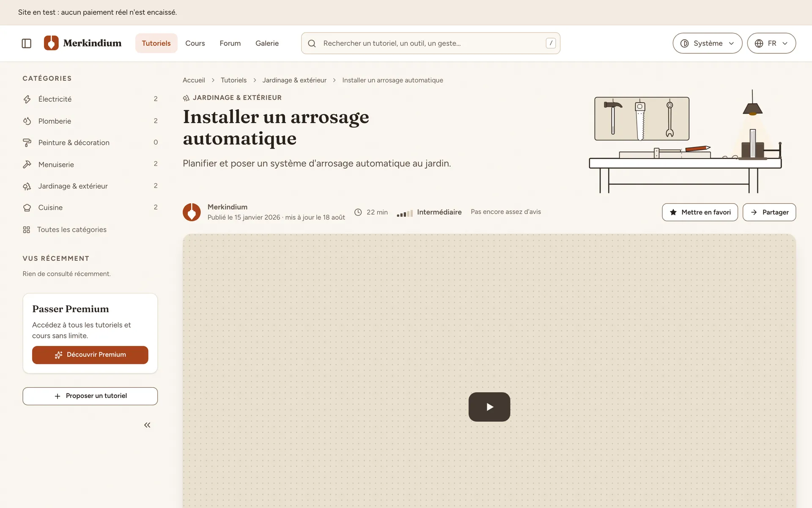The height and width of the screenshot is (508, 812).
Task: Click the test-site notice banner text
Action: coord(97,12)
